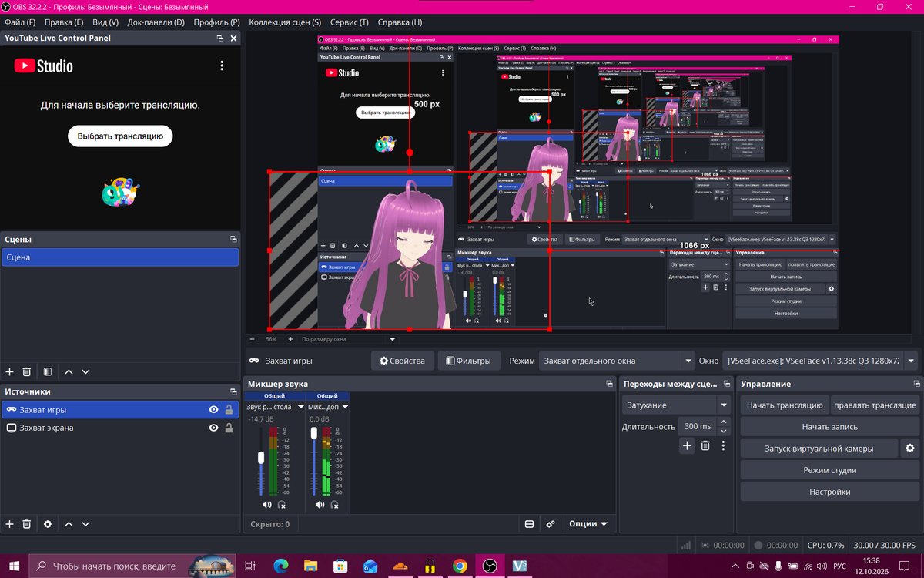This screenshot has width=924, height=578.
Task: Lock the Захват экрана source
Action: point(229,428)
